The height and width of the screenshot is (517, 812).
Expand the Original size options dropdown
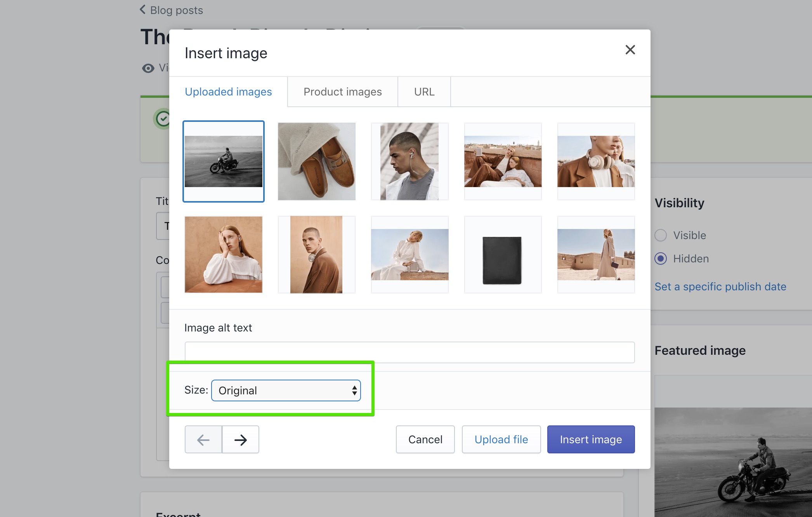point(286,390)
